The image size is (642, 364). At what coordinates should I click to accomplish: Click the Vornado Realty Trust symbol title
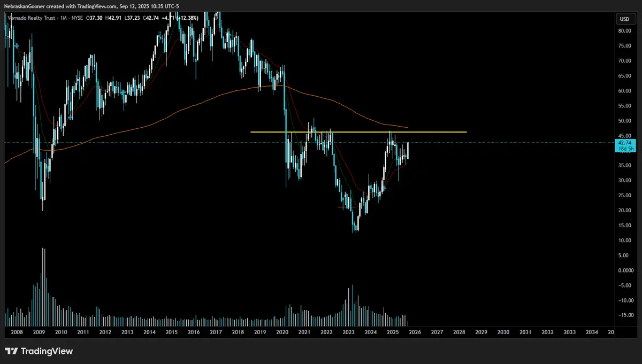pos(33,18)
